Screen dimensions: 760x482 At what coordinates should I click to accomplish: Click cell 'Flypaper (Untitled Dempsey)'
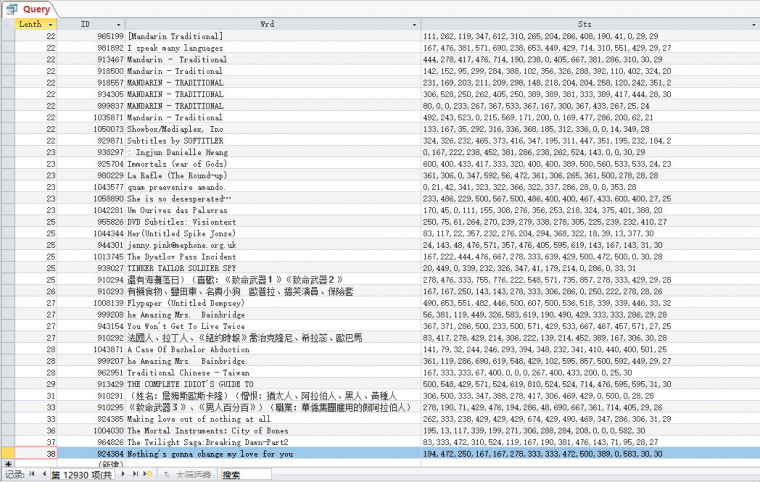point(273,303)
